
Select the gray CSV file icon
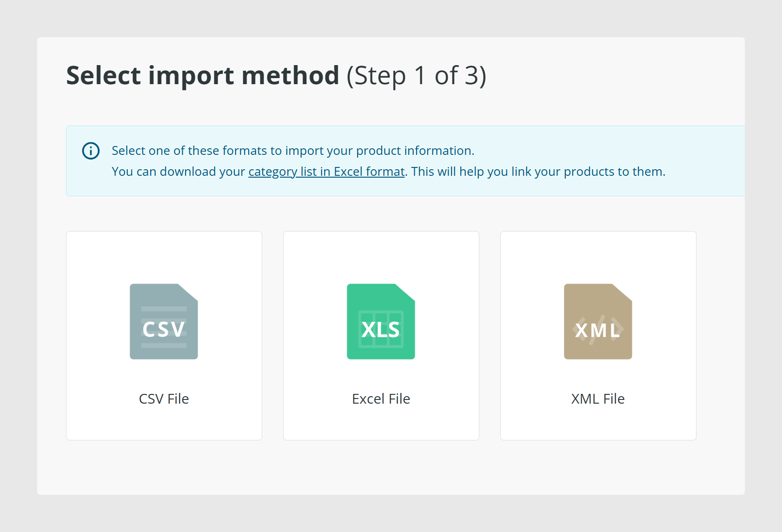[x=164, y=321]
